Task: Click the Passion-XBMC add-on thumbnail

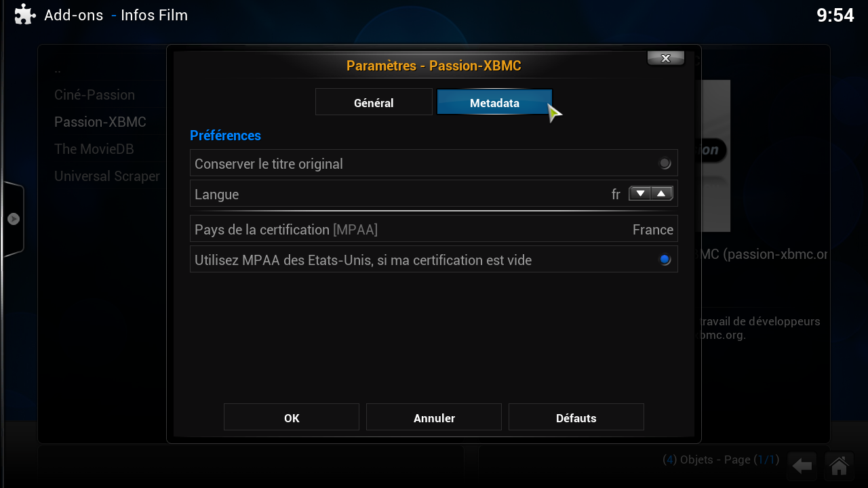Action: click(711, 156)
